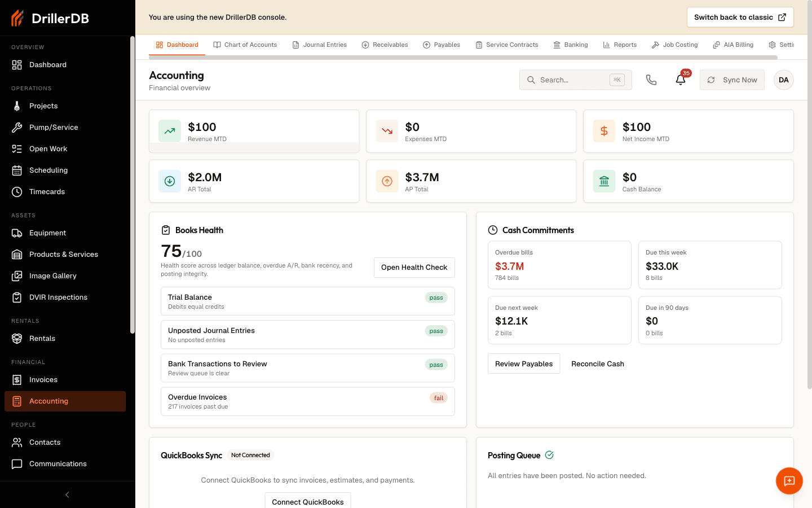Screen dimensions: 812x508
Task: Click the phone call icon
Action: (x=651, y=80)
